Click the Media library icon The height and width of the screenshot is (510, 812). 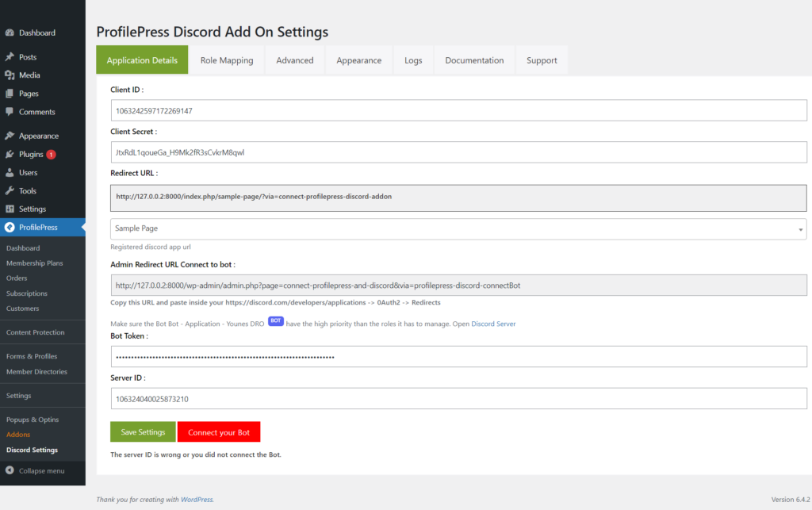(10, 75)
